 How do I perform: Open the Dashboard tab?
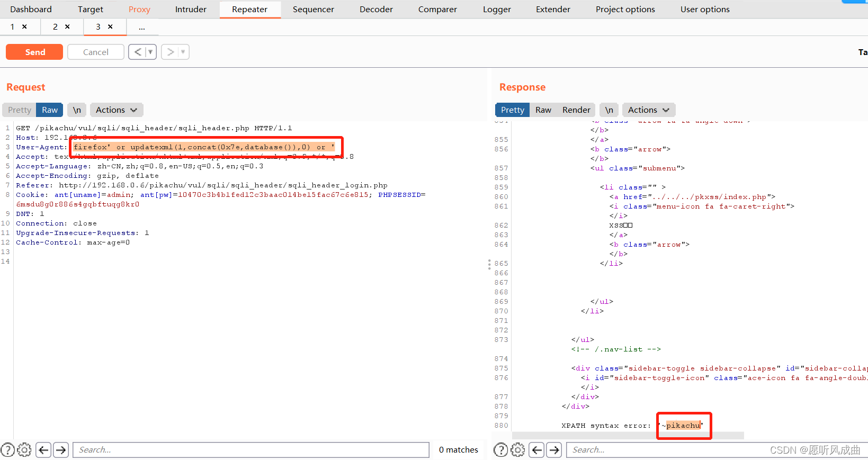[31, 9]
